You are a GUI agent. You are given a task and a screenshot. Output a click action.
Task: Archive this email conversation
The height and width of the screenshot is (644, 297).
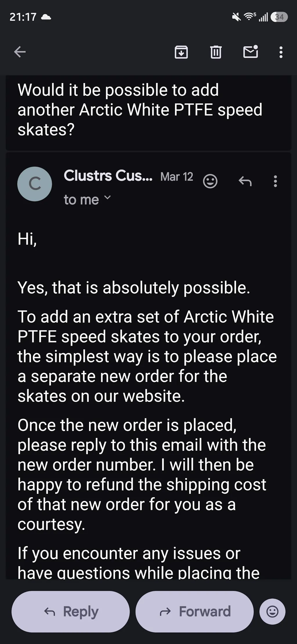point(181,52)
